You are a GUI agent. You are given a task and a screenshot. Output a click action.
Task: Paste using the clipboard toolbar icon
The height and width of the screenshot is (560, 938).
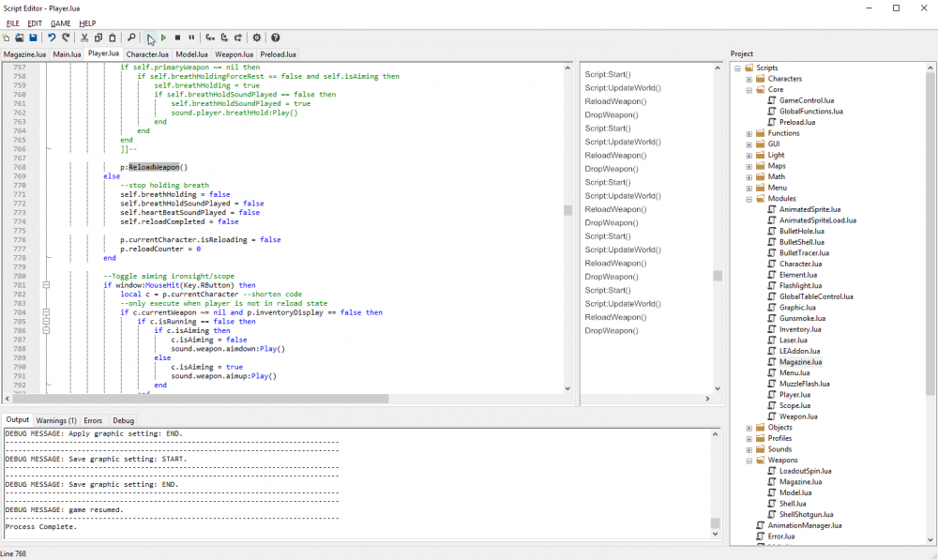click(113, 38)
